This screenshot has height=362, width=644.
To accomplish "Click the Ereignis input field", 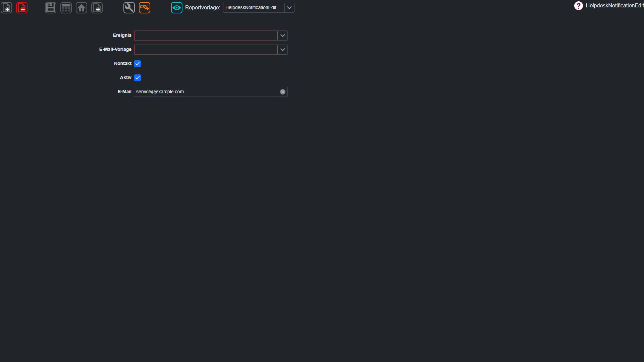I will (206, 36).
